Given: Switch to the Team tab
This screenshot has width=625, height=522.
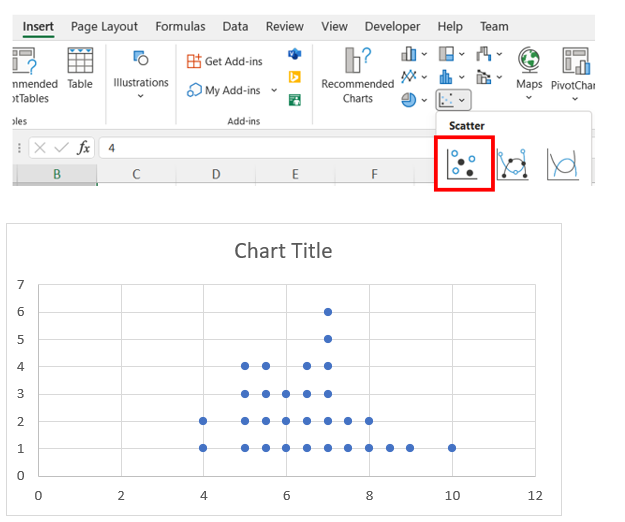Looking at the screenshot, I should coord(494,27).
